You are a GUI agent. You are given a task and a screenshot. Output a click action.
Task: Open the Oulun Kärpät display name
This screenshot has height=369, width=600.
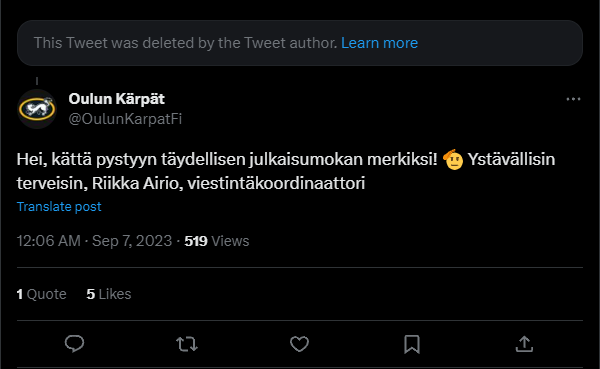click(116, 99)
